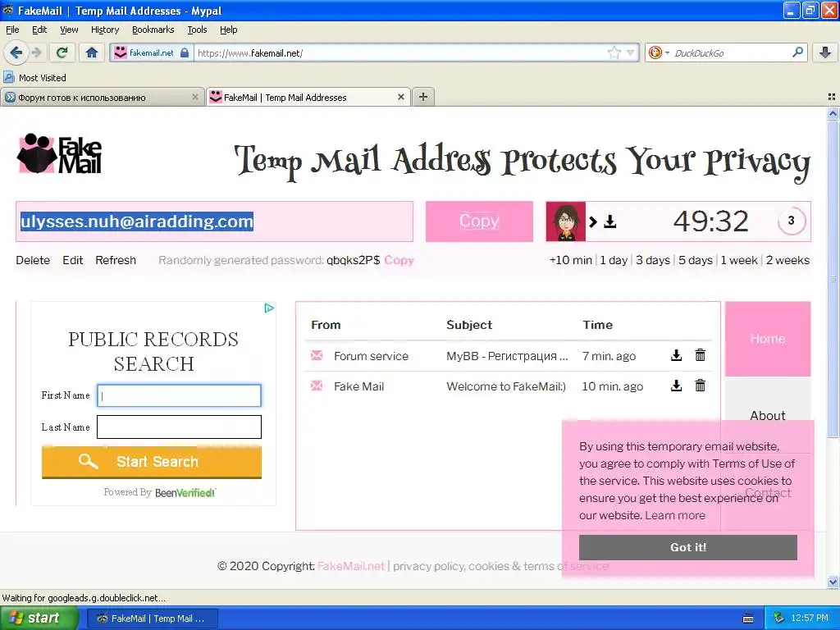Copy the randomly generated password

[399, 260]
